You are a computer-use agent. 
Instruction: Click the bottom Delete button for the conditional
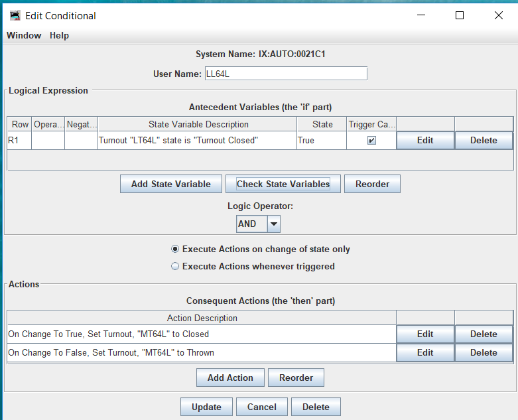pyautogui.click(x=316, y=407)
